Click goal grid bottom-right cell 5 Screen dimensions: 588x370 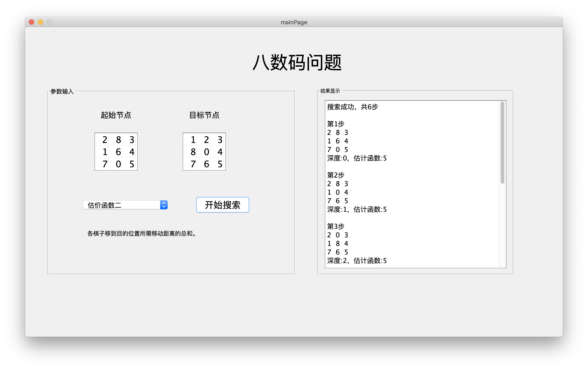tap(220, 164)
